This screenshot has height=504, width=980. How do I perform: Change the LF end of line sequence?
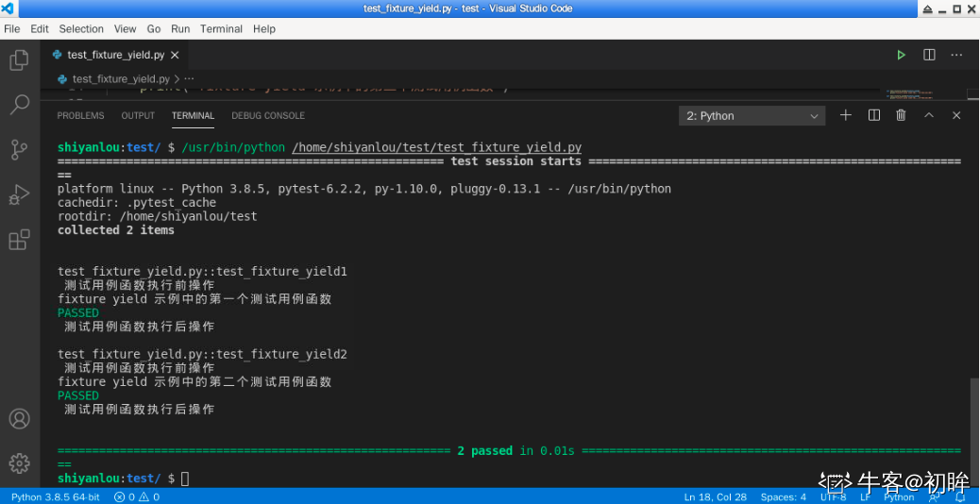pos(865,497)
